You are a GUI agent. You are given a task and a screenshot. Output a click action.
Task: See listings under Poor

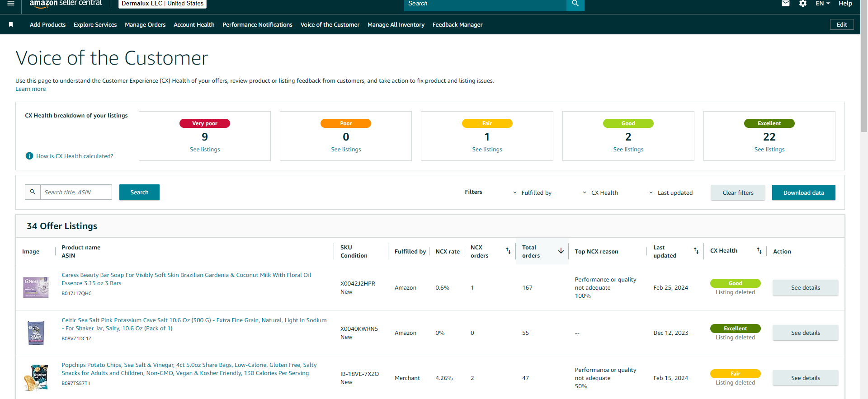click(x=346, y=150)
